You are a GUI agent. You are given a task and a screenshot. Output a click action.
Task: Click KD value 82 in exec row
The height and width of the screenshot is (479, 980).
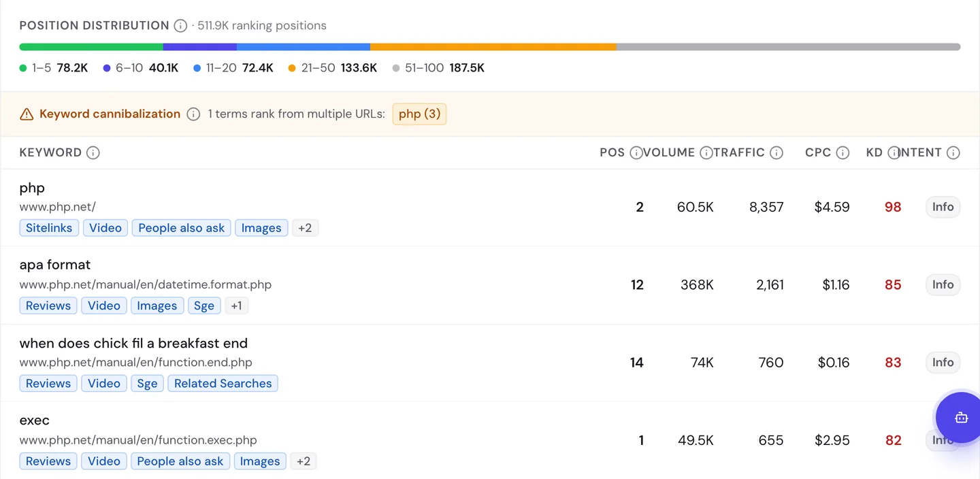pyautogui.click(x=893, y=440)
